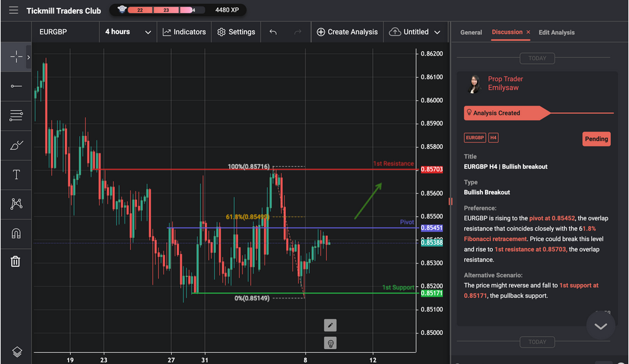The image size is (629, 364).
Task: Toggle the magnet snap mode
Action: click(16, 233)
